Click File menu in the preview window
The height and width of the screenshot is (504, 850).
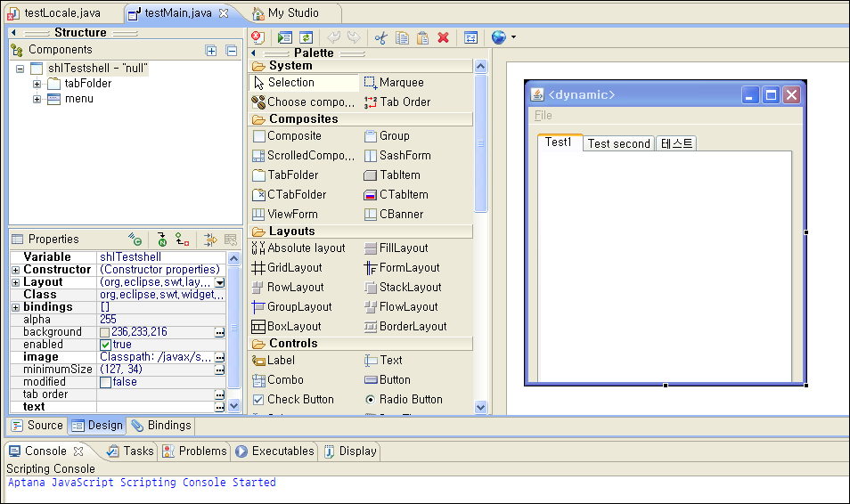coord(544,116)
